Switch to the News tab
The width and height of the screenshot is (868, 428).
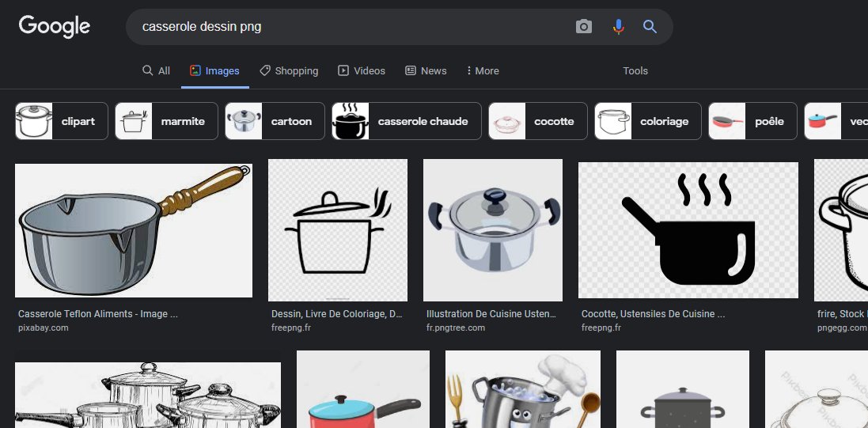pyautogui.click(x=426, y=71)
